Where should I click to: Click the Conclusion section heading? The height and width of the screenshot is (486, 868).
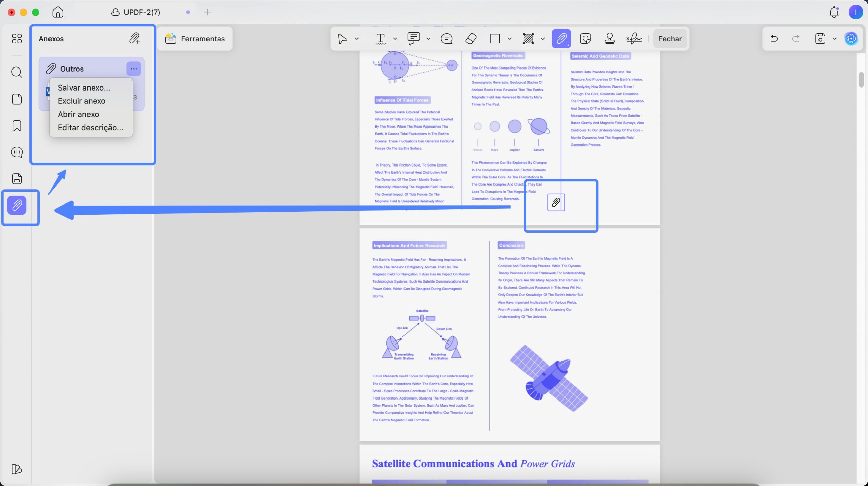[511, 245]
